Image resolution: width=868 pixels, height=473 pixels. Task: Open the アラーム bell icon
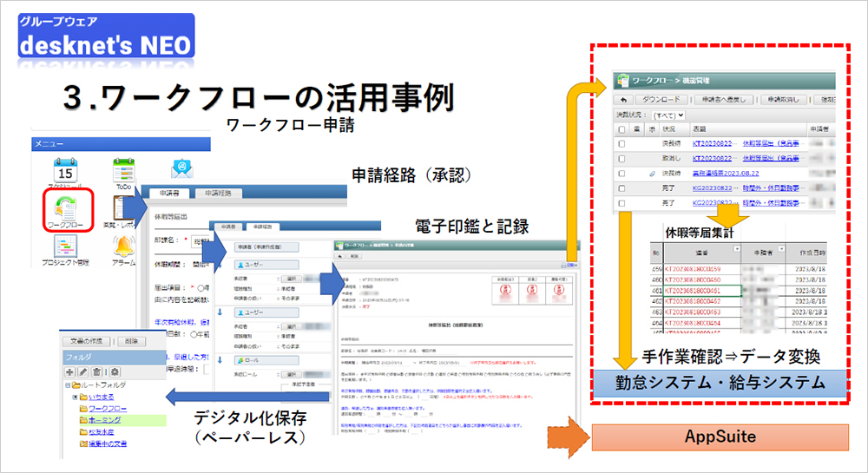123,246
